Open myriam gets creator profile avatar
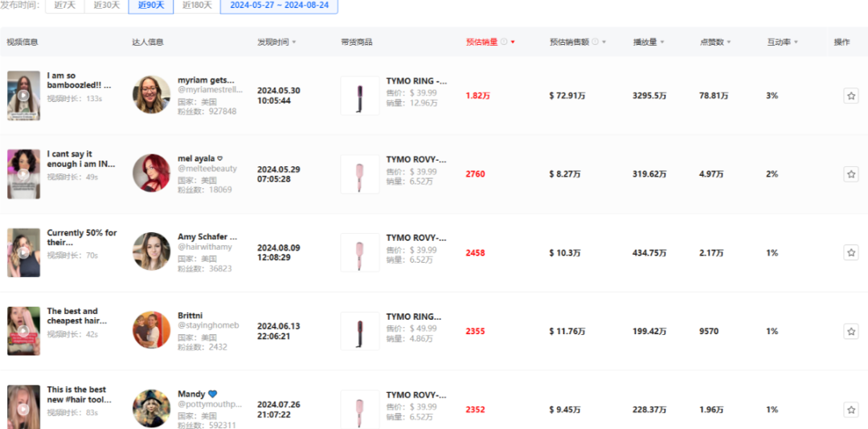Viewport: 868px width, 429px height. coord(151,95)
